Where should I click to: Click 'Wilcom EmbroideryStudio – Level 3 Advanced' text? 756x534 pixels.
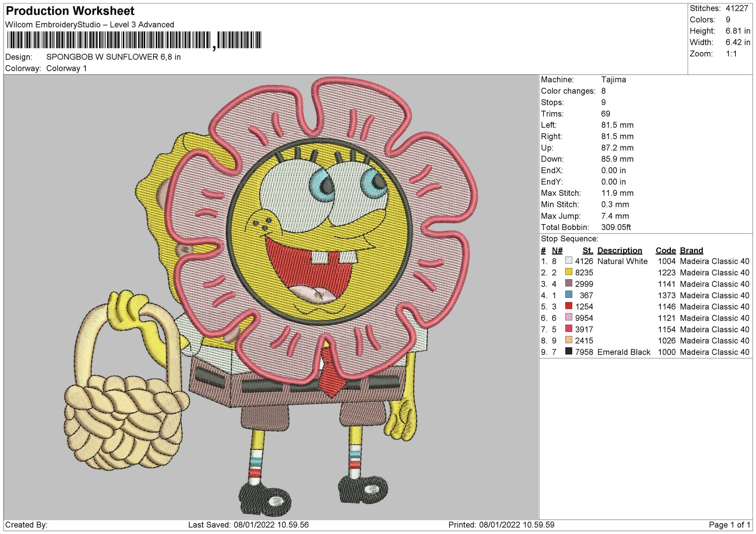[x=90, y=24]
